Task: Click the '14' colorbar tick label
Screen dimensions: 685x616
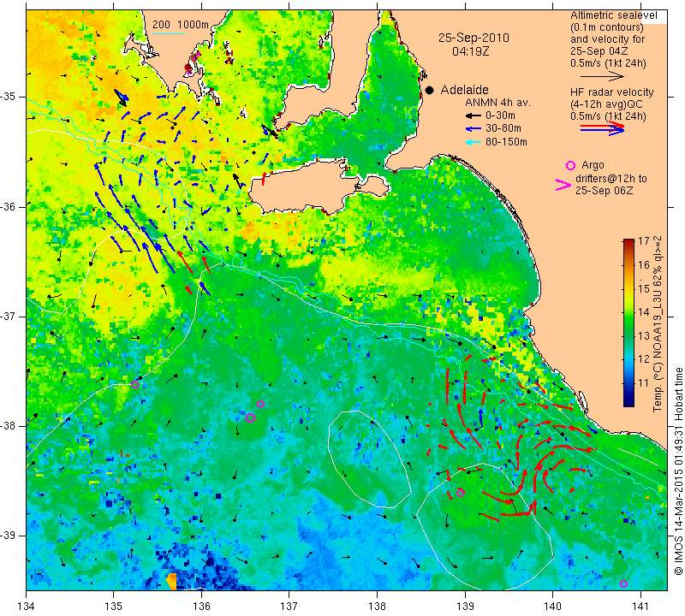Action: [x=645, y=312]
